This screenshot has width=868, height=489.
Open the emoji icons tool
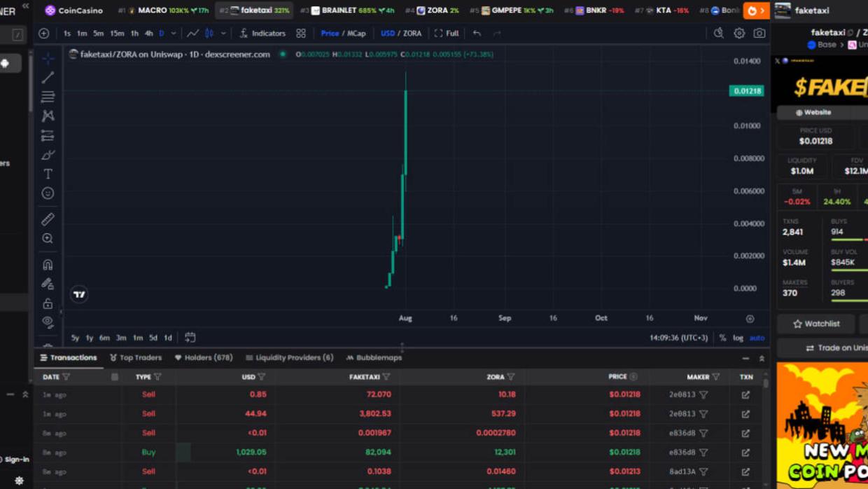click(48, 193)
